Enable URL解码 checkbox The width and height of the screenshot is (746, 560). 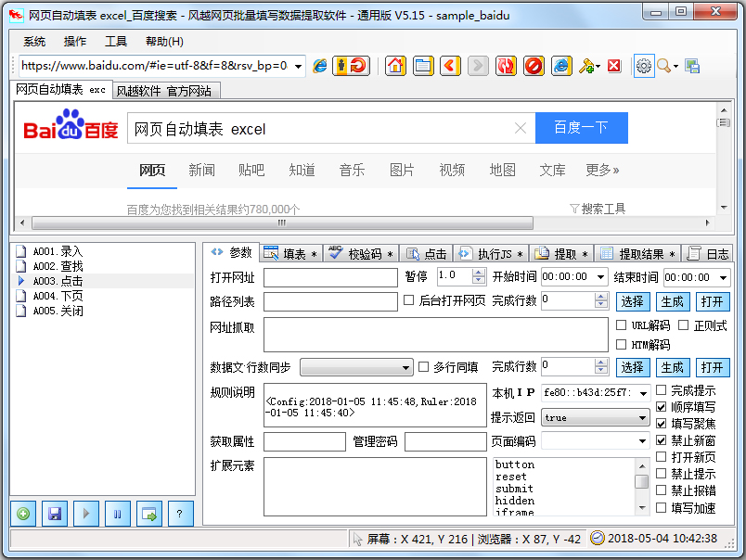click(x=621, y=325)
